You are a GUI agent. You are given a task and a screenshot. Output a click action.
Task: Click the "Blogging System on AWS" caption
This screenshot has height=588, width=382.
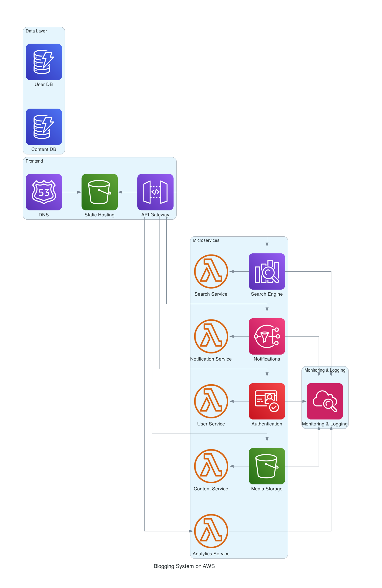[x=184, y=566]
